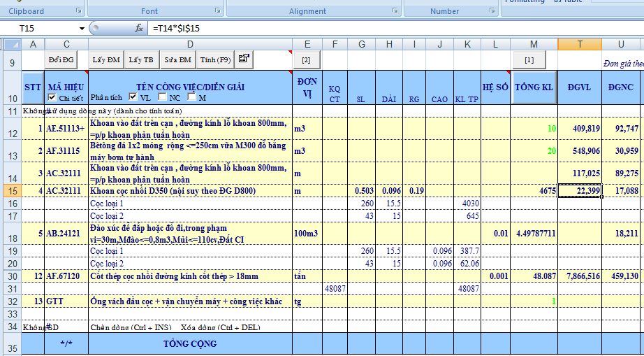644x356 pixels.
Task: Select the 48087 cell in column F
Action: tap(335, 289)
